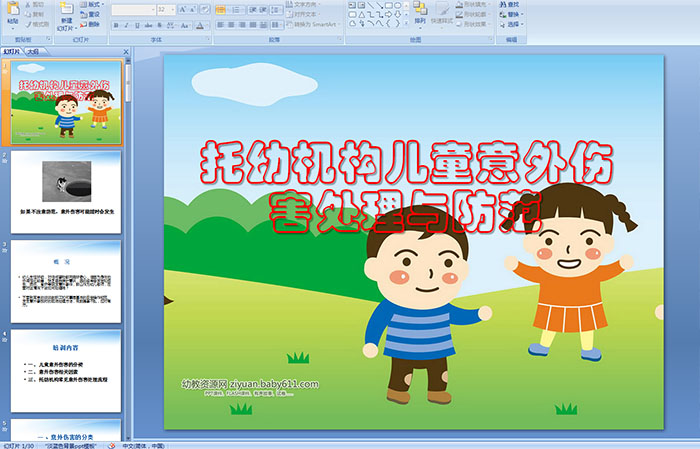Align text to the right
700x449 pixels.
pyautogui.click(x=242, y=25)
